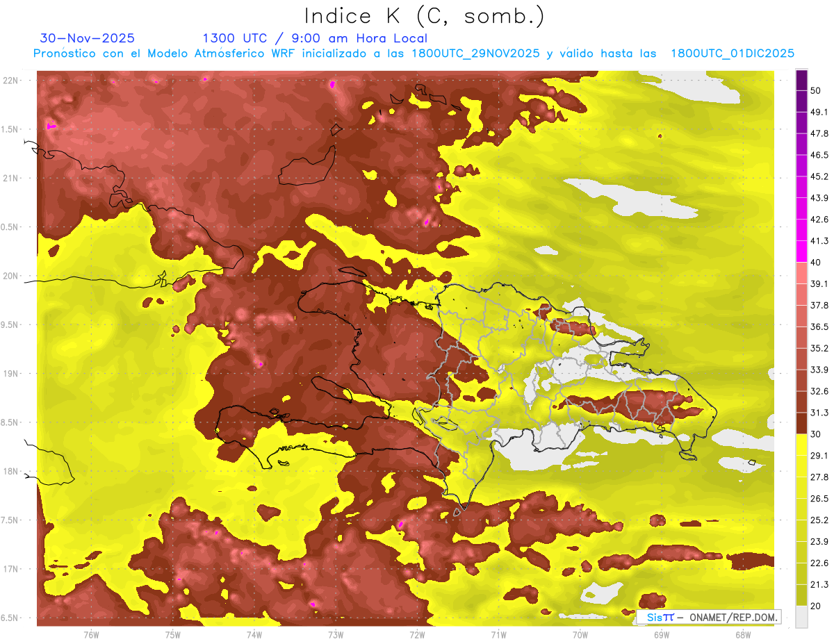
Task: Click the color scale value '21.3'
Action: pos(820,584)
